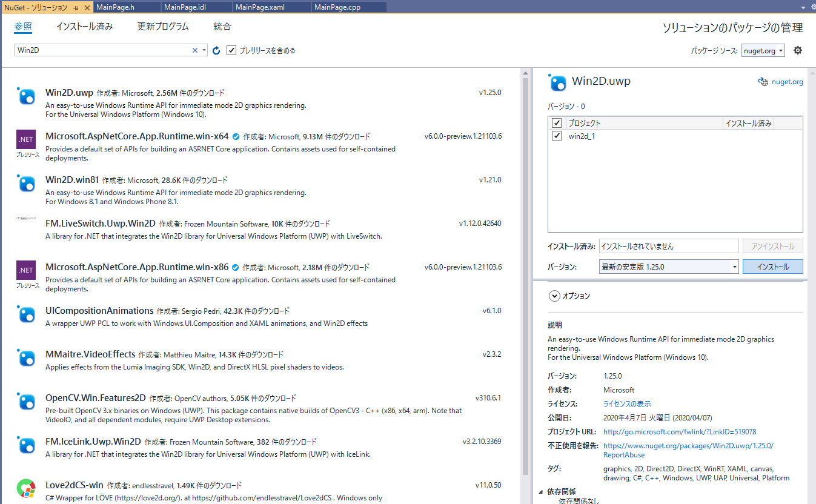Clear the Win2D search text
The image size is (816, 504).
(195, 51)
